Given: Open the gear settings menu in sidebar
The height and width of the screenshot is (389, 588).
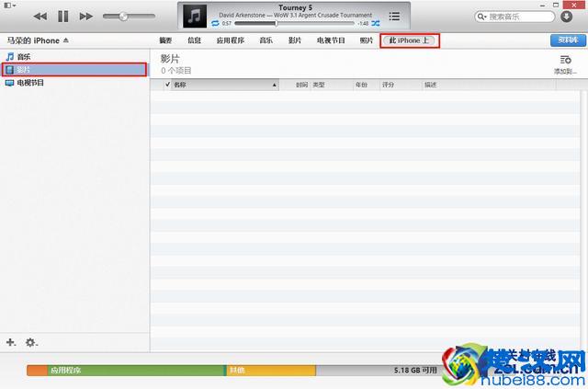Looking at the screenshot, I should pyautogui.click(x=31, y=342).
